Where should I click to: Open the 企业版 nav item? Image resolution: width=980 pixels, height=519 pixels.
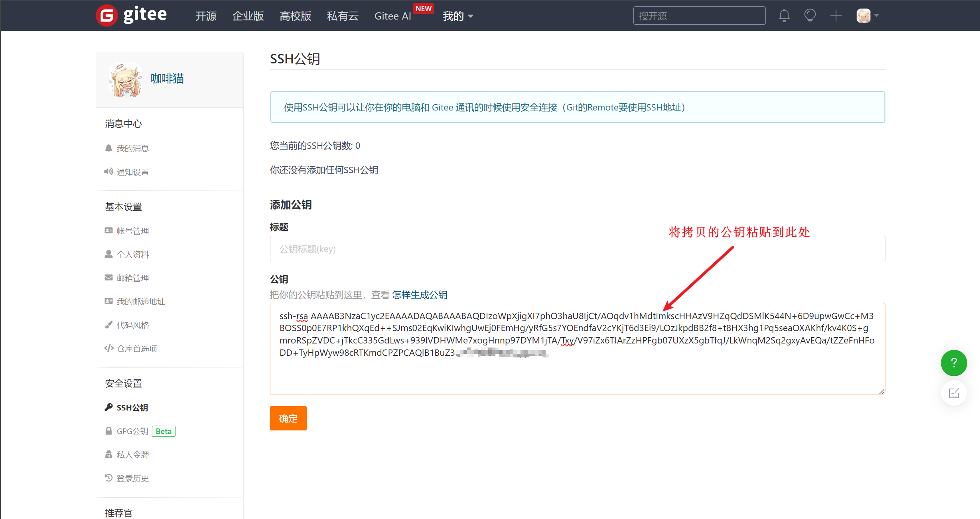[248, 16]
